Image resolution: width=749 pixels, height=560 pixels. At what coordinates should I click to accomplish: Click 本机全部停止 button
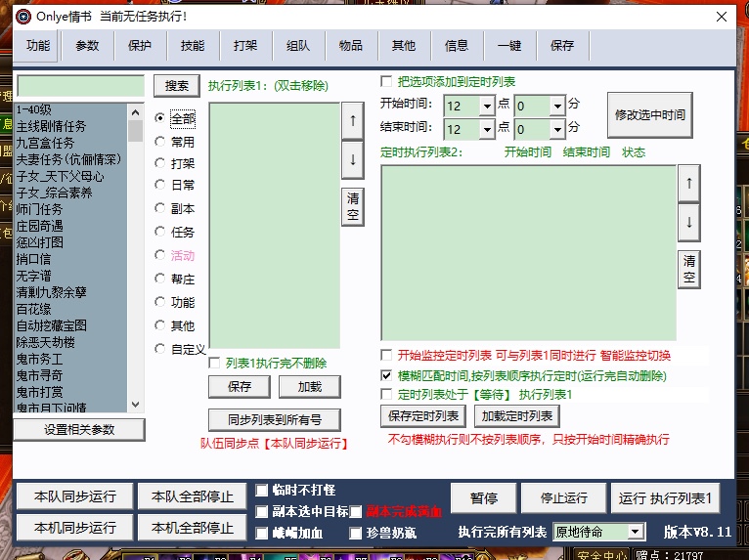click(x=192, y=528)
